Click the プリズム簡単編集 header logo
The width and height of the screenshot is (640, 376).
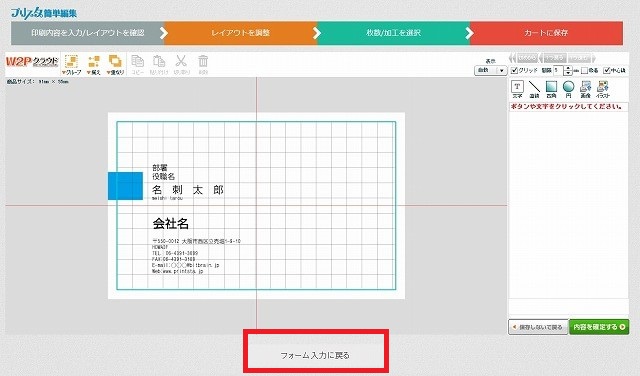click(x=44, y=12)
